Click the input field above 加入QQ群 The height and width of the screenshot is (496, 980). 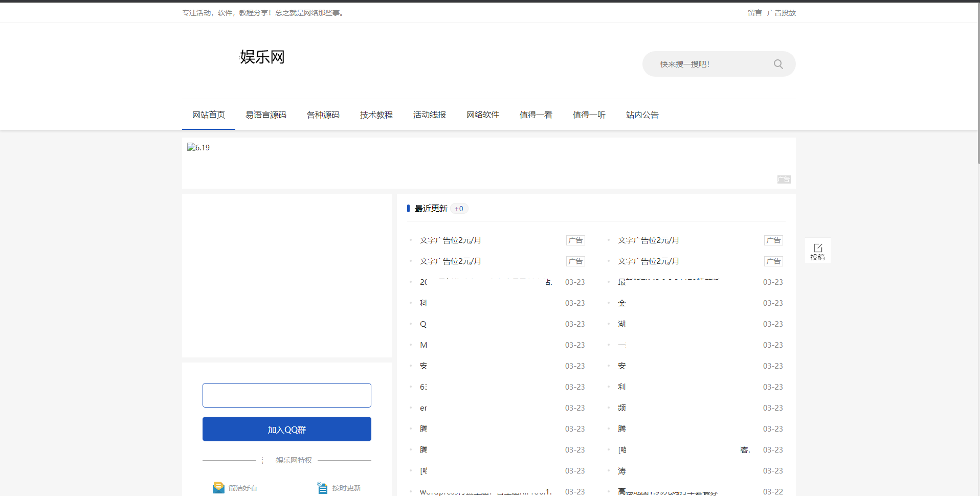coord(286,395)
